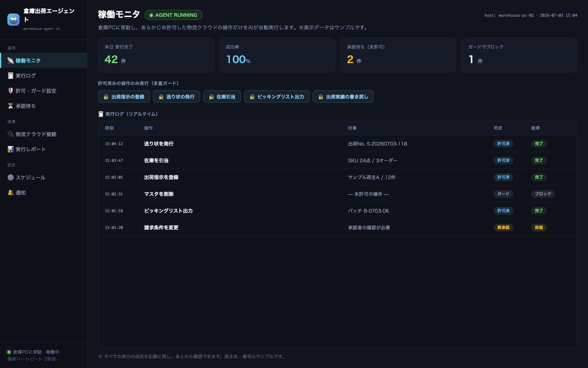Click the 結果 column header
The width and height of the screenshot is (588, 368).
[536, 128]
